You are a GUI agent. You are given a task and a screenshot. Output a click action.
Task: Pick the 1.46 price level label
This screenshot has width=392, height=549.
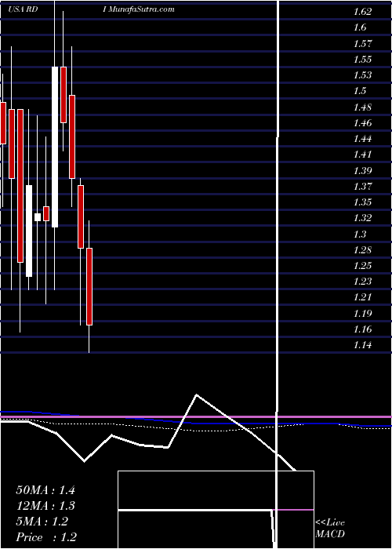(362, 123)
